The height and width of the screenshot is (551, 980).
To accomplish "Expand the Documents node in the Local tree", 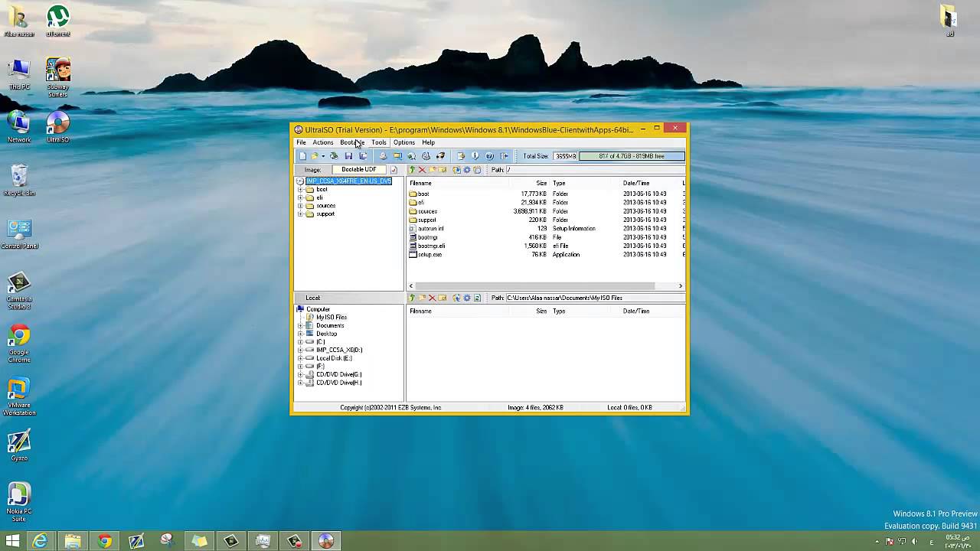I will click(300, 326).
